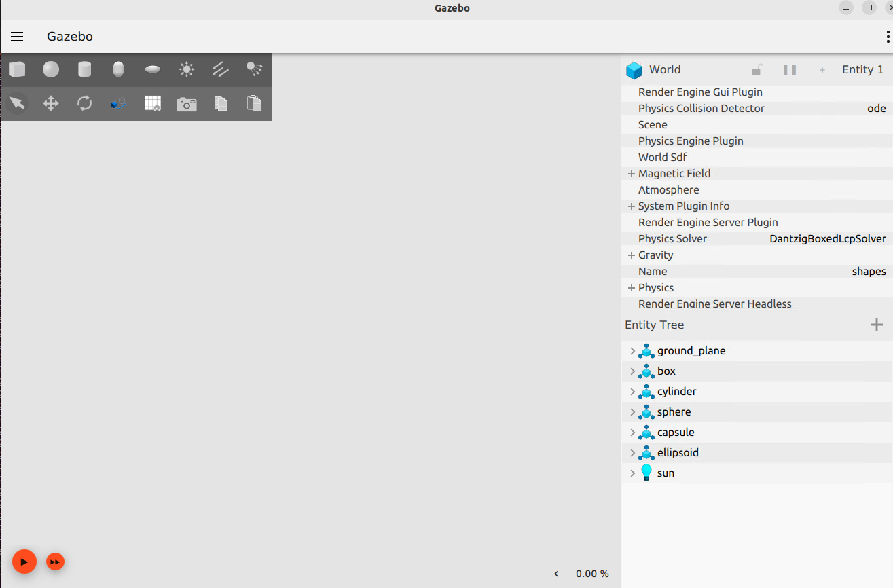Select the translate mode tool
The height and width of the screenshot is (588, 893).
51,103
